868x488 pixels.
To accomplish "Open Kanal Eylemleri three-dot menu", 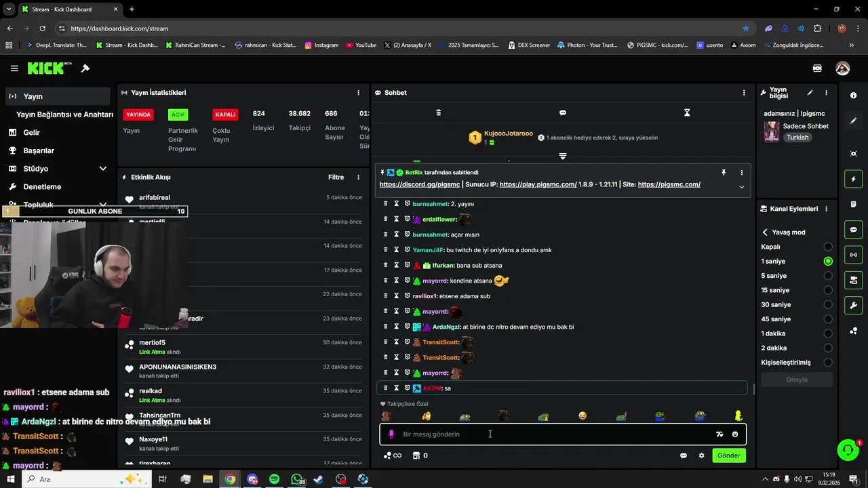I will click(826, 209).
